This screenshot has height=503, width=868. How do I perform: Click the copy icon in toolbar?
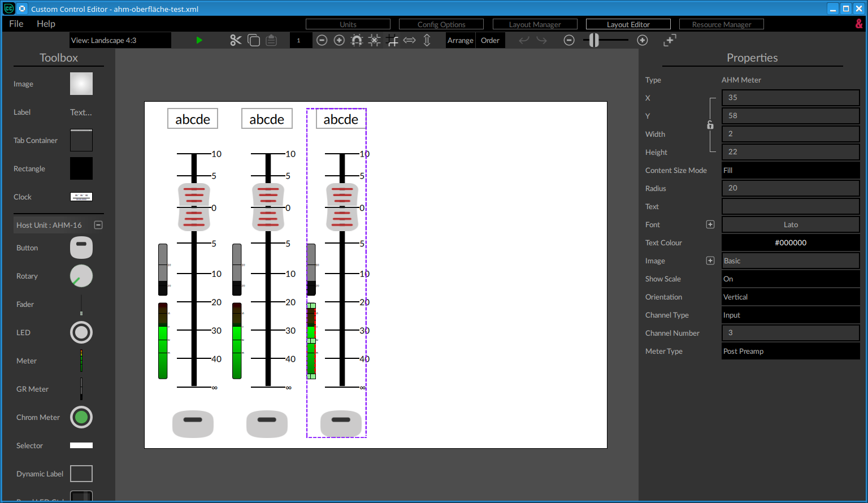[254, 40]
